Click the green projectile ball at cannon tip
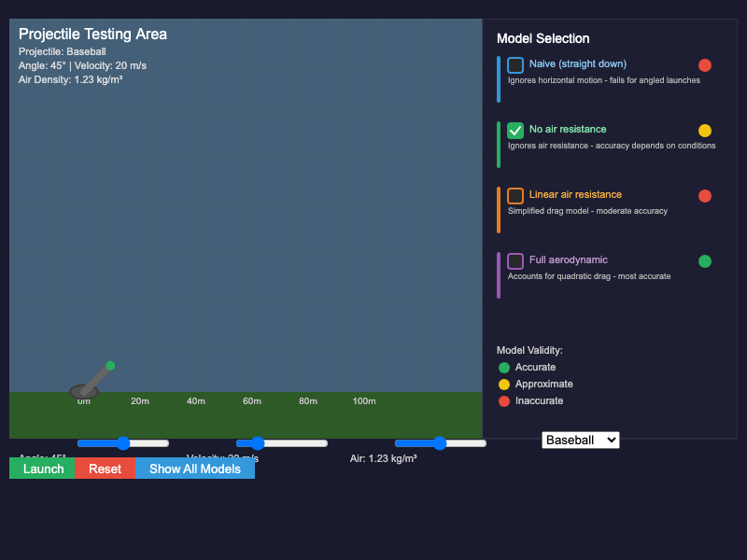This screenshot has height=560, width=747. (110, 366)
